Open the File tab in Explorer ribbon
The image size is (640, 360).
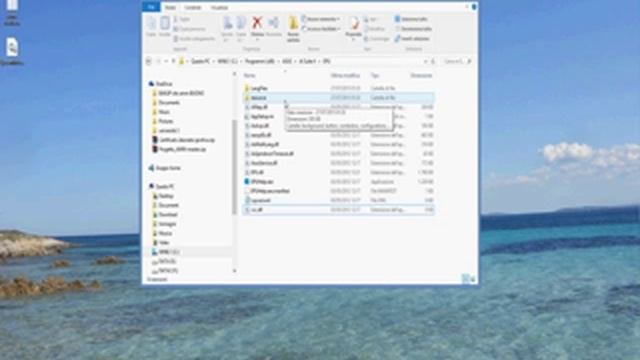click(x=151, y=7)
